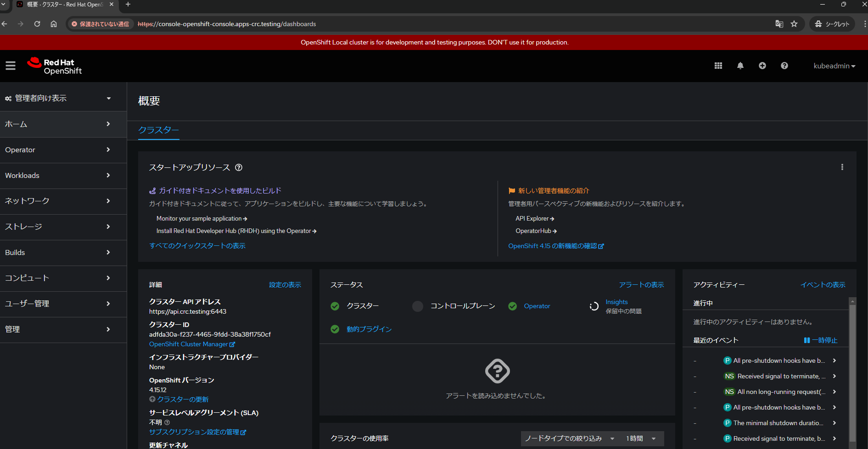The width and height of the screenshot is (868, 449).
Task: Click the notifications bell icon
Action: click(x=740, y=66)
